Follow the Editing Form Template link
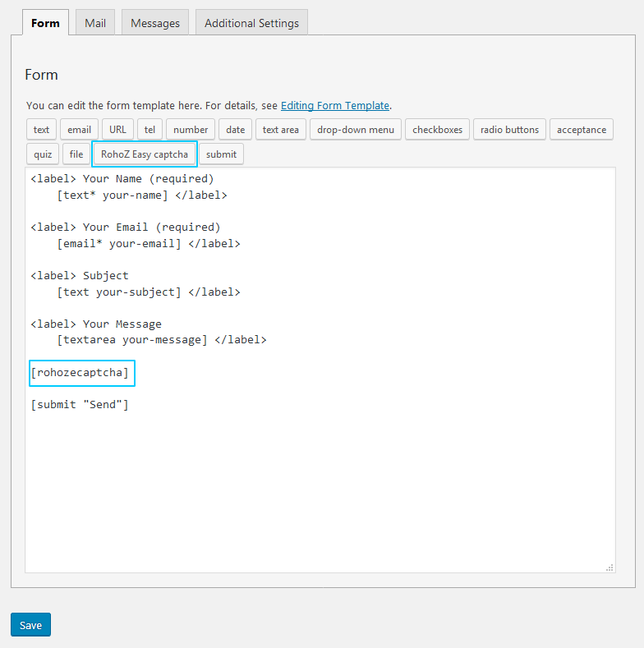This screenshot has height=648, width=644. coord(335,105)
